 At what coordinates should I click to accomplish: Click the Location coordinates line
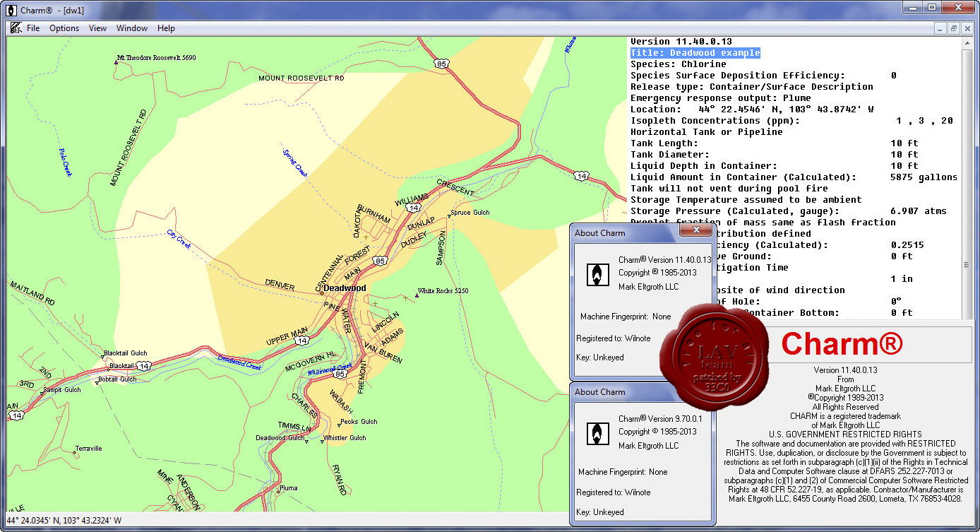752,110
